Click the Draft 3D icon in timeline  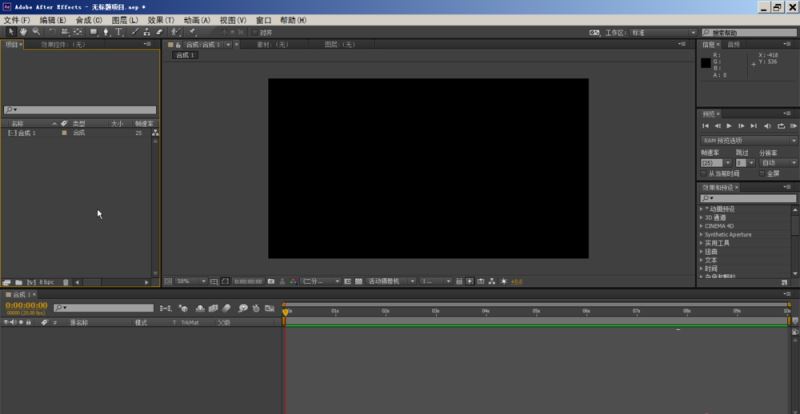pos(184,308)
